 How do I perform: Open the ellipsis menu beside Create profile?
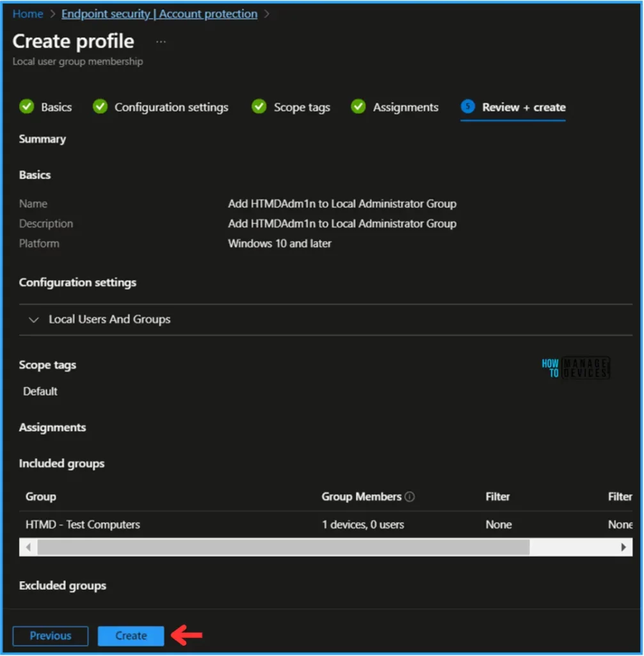pos(161,42)
